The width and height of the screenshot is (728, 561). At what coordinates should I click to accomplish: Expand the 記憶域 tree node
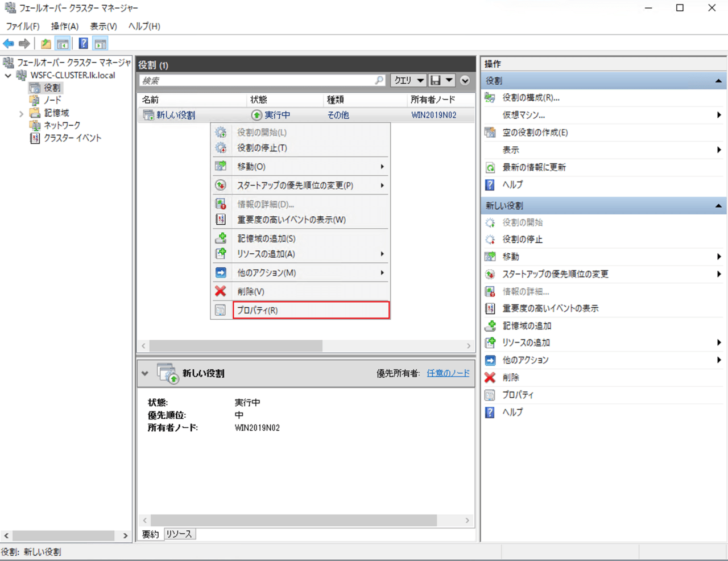pos(22,113)
